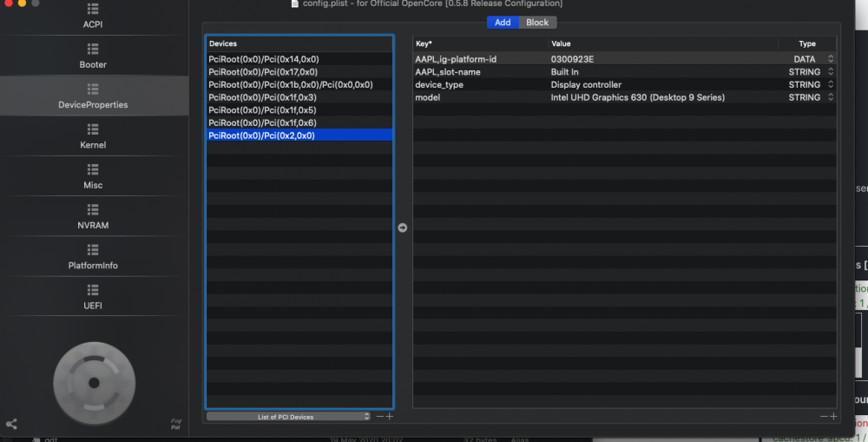Click the yellow minimize window button
The width and height of the screenshot is (868, 442).
pos(23,3)
